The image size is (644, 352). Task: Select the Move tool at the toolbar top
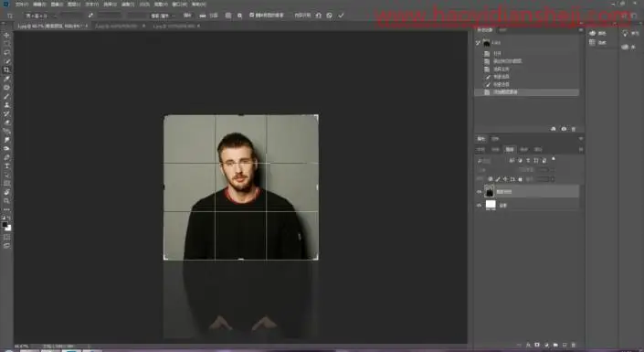[6, 35]
